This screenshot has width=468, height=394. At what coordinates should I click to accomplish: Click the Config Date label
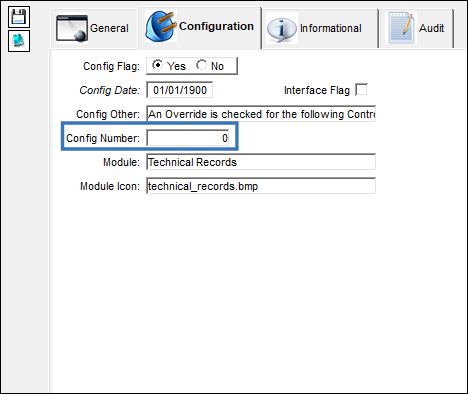[110, 90]
